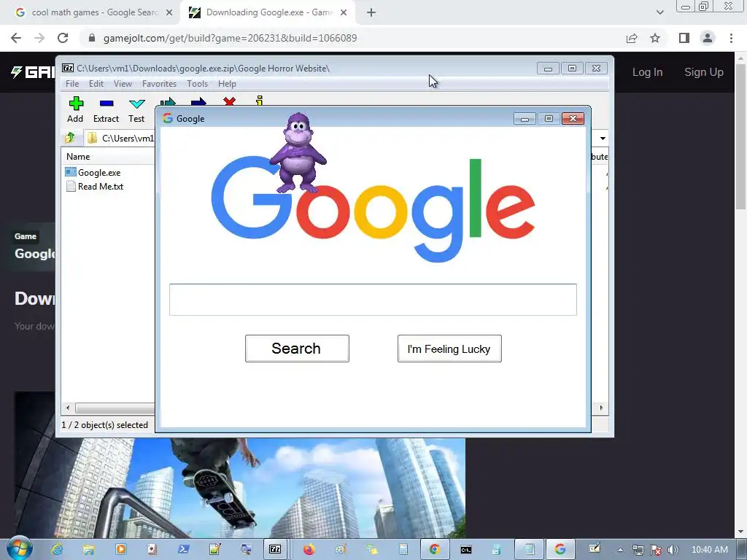Close the Downloading Google.exe tab

pos(344,13)
